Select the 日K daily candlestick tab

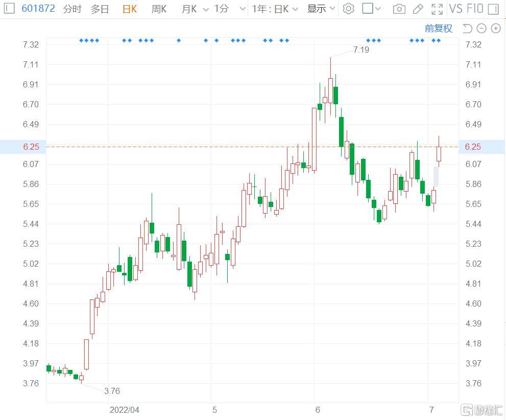129,9
